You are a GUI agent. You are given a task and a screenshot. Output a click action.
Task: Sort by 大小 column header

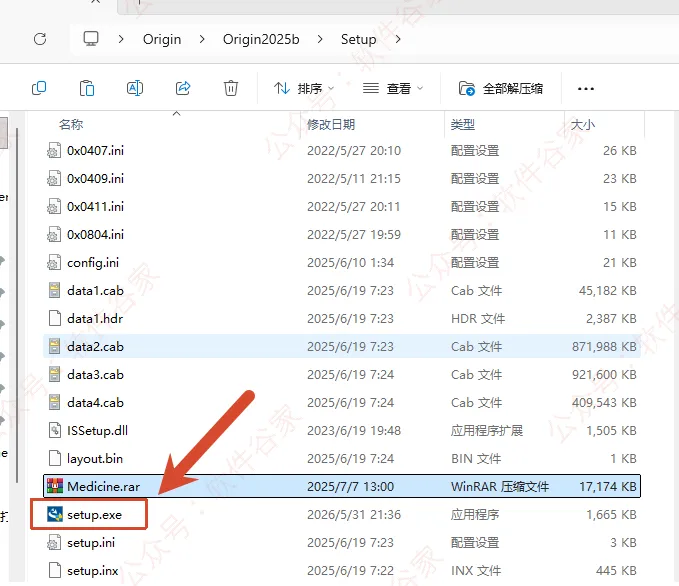point(582,125)
